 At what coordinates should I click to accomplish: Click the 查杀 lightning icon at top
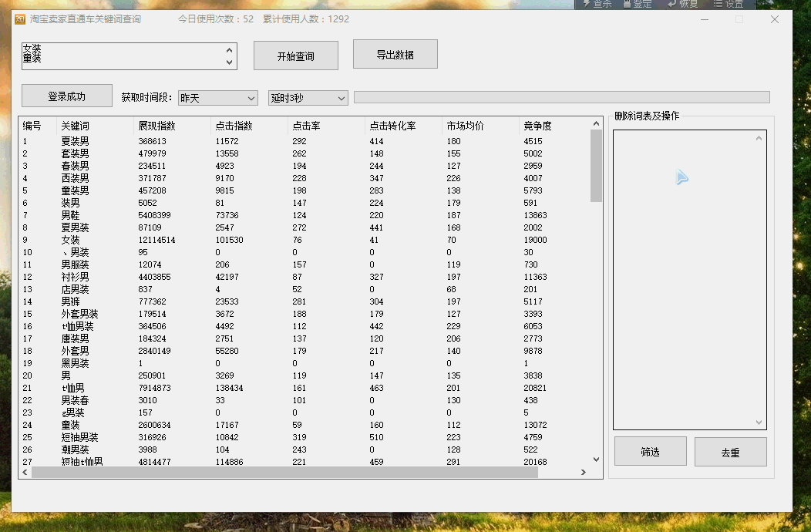tap(586, 4)
